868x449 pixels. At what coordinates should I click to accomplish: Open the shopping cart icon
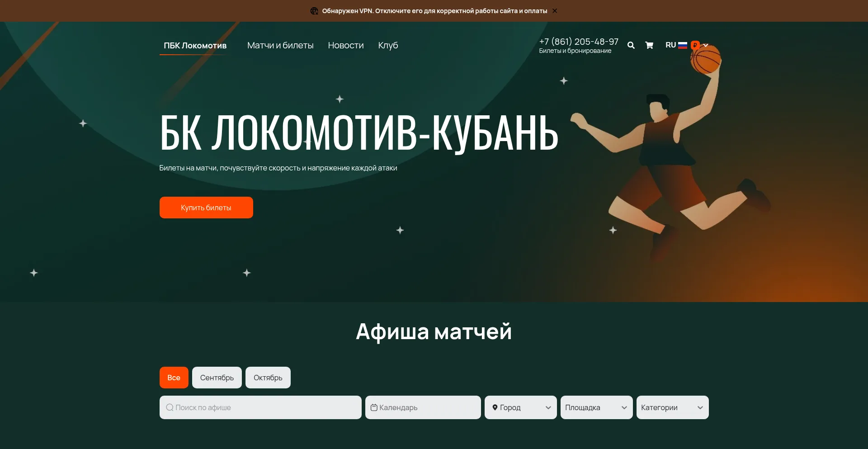click(x=649, y=45)
